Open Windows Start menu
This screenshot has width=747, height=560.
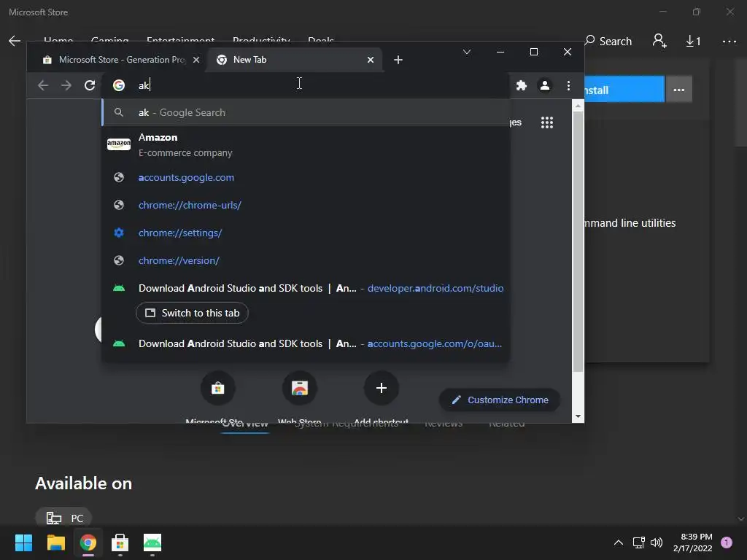23,542
